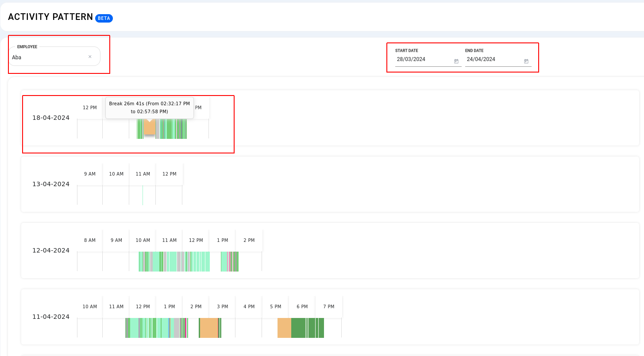Select the 13-04-2024 date label

[51, 184]
